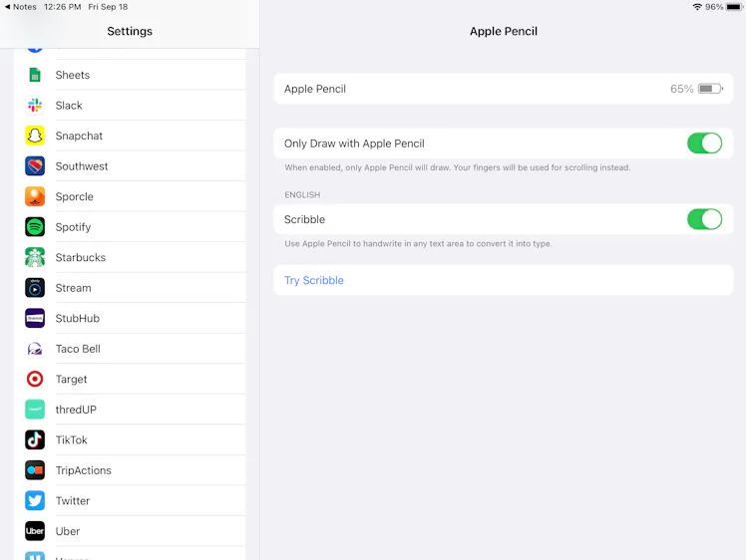This screenshot has width=746, height=560.
Task: Tap the thredUP app icon
Action: (35, 410)
